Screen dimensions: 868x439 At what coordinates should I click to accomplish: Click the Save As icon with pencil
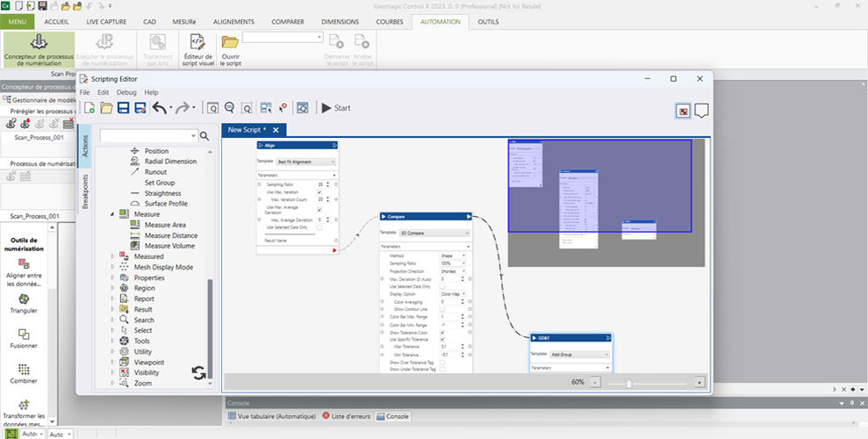140,108
